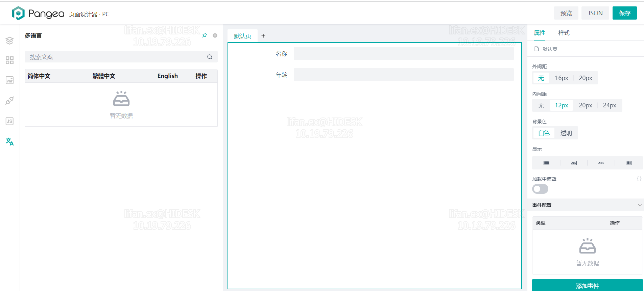
Task: Open the JSON view button
Action: pos(595,13)
